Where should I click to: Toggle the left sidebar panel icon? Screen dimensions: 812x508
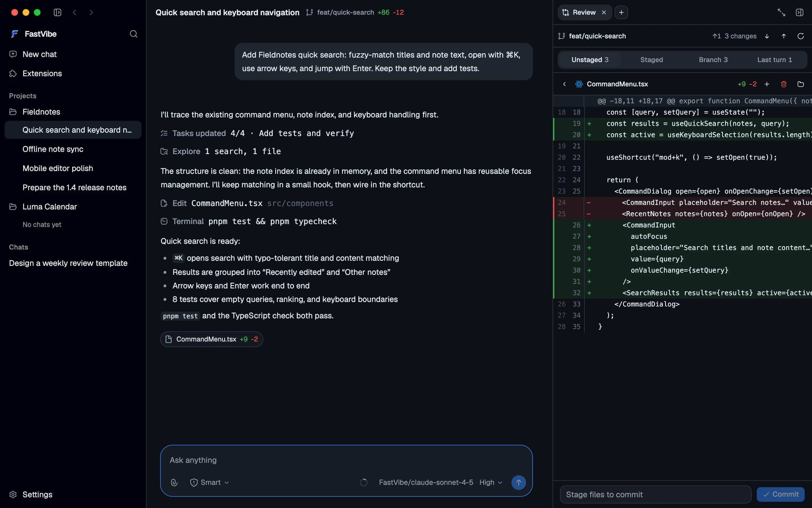58,12
